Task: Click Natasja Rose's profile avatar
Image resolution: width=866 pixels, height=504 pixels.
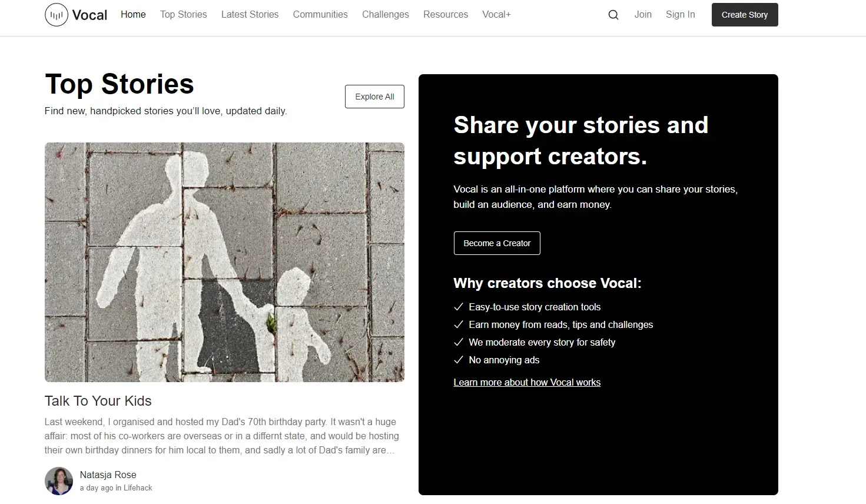Action: coord(59,481)
